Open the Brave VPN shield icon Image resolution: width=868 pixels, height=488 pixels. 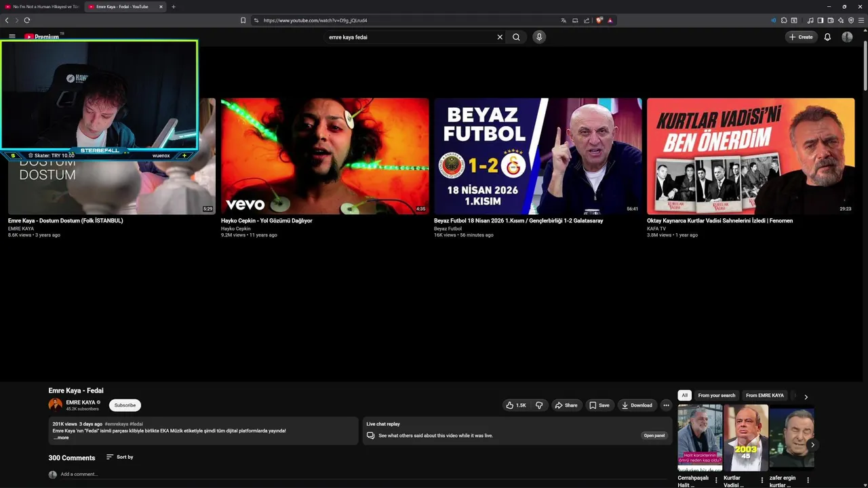coord(851,20)
